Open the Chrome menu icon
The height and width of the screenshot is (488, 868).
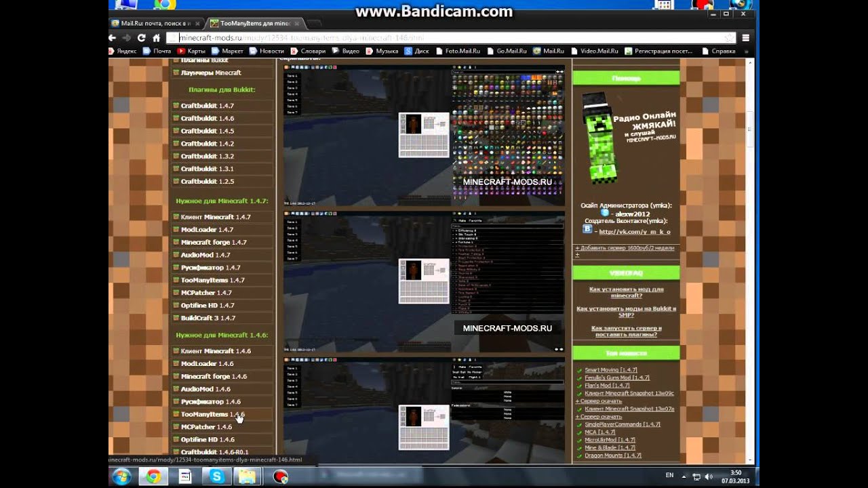(x=746, y=38)
